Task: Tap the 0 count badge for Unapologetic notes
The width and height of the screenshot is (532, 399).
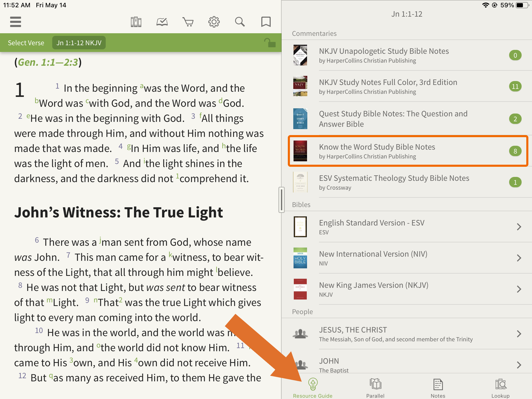Action: tap(515, 55)
